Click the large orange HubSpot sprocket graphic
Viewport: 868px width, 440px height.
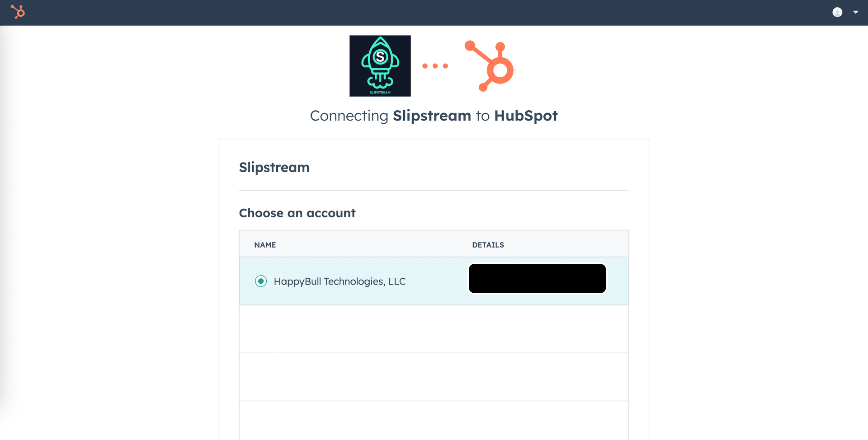click(488, 66)
